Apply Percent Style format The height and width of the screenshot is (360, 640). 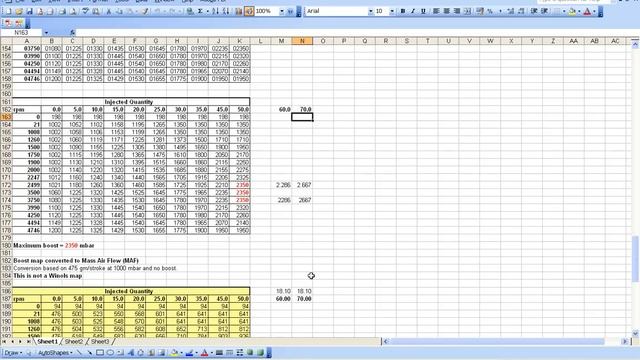tap(490, 11)
